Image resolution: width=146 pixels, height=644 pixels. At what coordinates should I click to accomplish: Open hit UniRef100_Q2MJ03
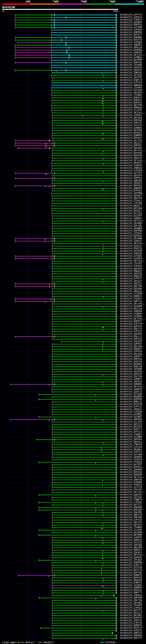click(x=131, y=18)
